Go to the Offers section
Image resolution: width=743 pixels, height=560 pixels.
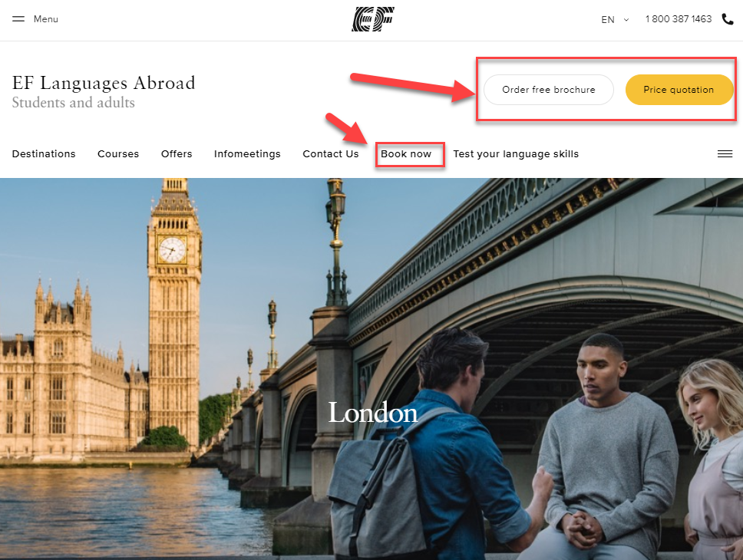pos(177,154)
